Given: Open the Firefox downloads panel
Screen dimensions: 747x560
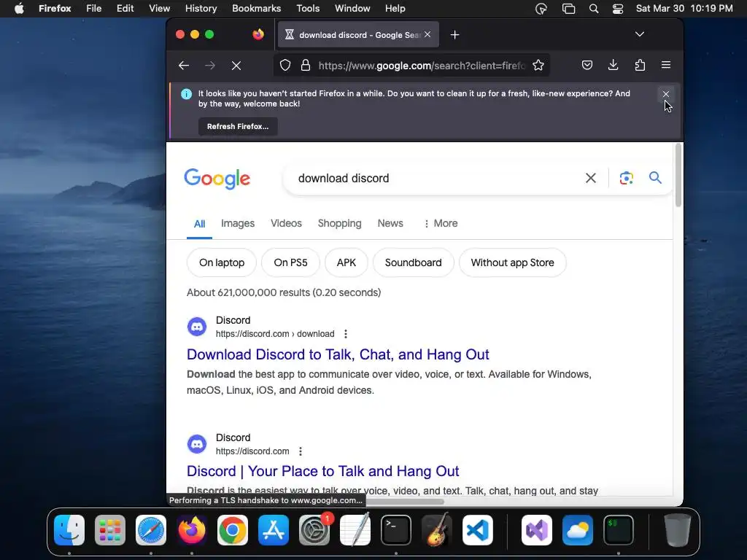Looking at the screenshot, I should (613, 65).
